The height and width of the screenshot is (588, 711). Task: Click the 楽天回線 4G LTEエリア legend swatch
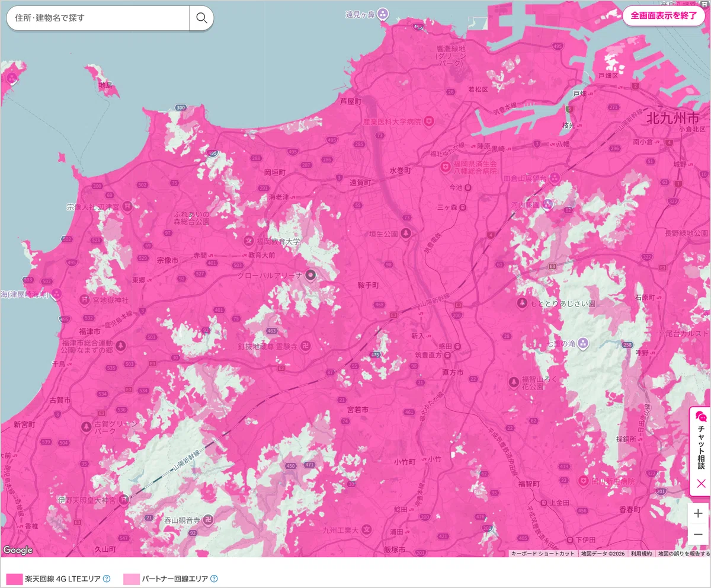[14, 579]
